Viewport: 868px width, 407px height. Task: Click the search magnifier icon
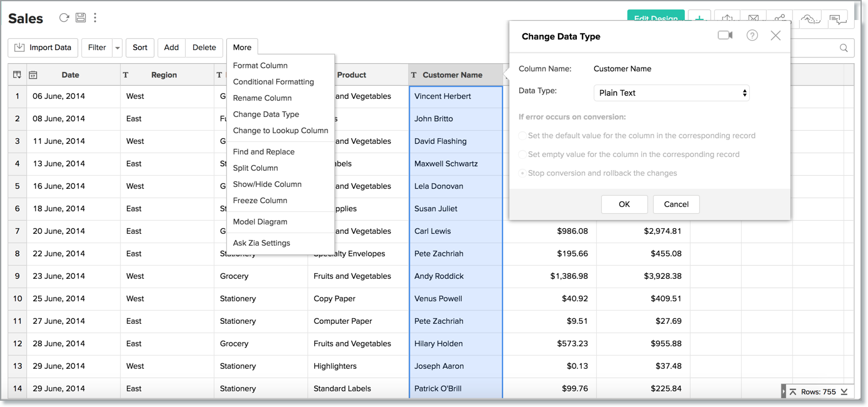click(x=844, y=48)
